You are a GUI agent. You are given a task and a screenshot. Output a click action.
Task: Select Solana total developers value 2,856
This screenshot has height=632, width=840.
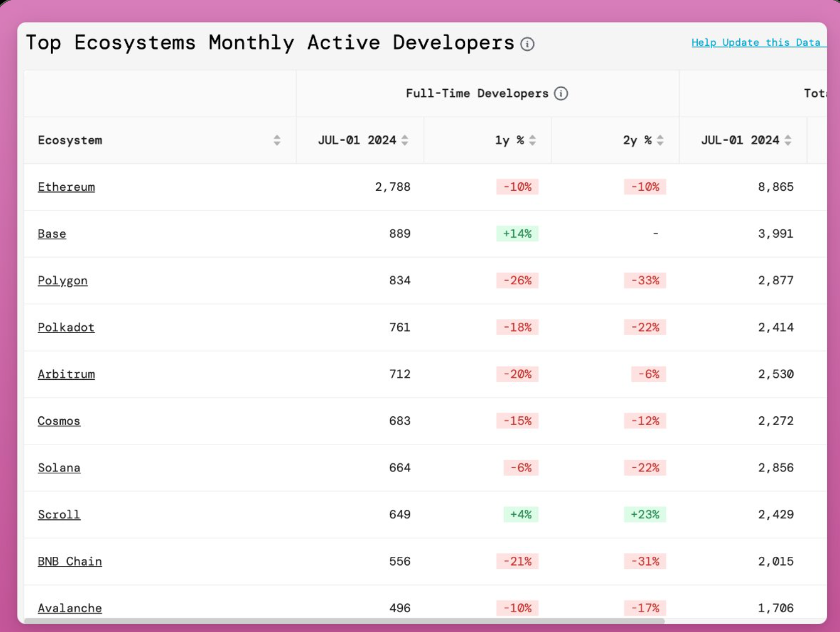[776, 468]
